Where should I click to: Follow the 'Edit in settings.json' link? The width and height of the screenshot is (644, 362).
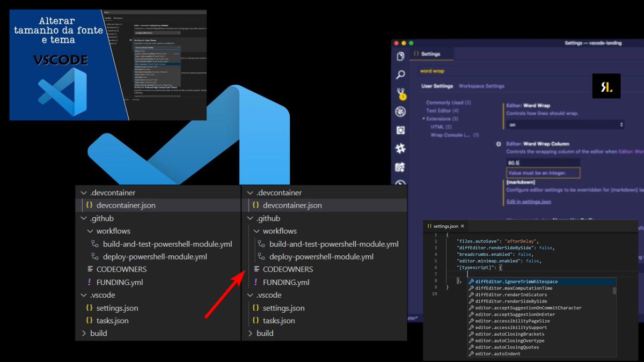529,202
